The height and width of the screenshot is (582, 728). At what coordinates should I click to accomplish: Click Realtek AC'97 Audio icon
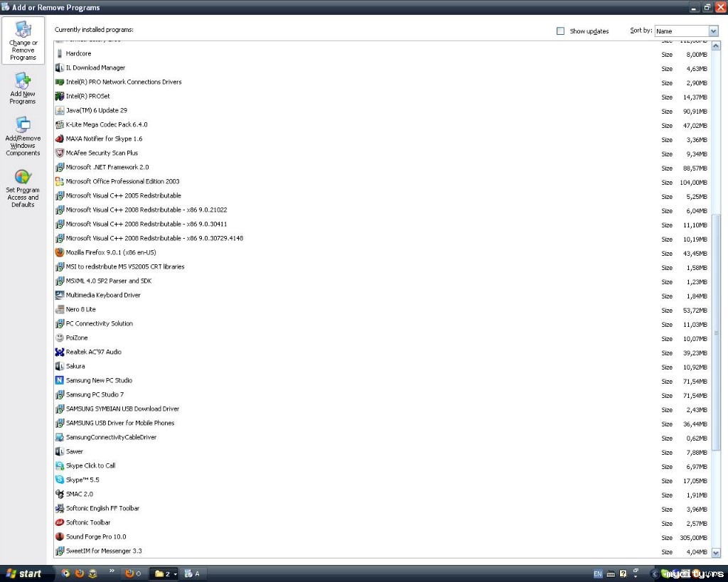(60, 352)
